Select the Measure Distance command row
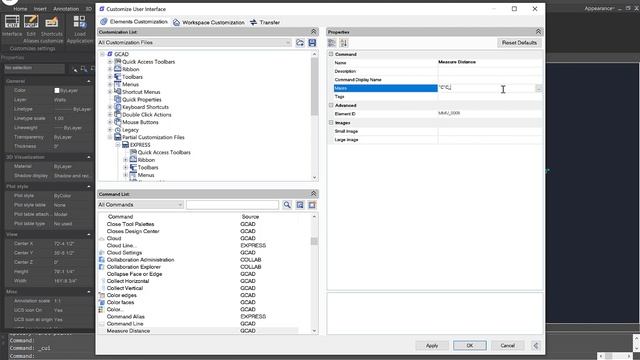This screenshot has width=640, height=360. (198, 331)
